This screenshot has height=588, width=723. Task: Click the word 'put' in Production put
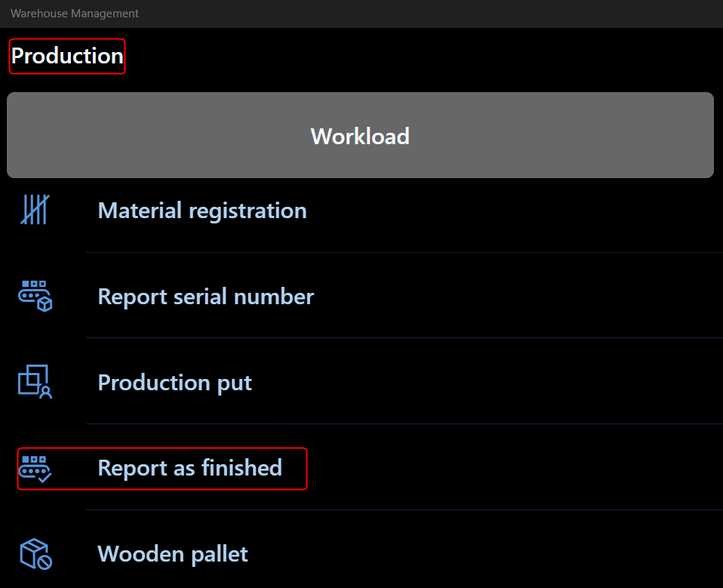234,383
